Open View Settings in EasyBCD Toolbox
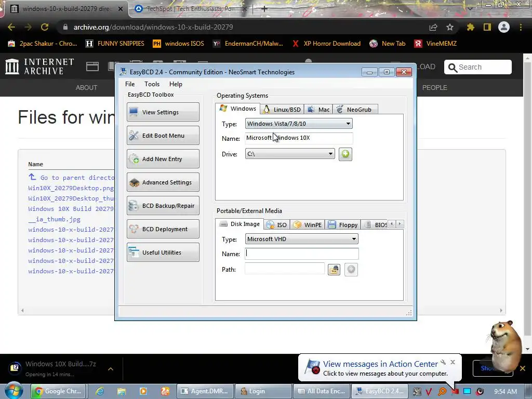This screenshot has width=532, height=399. point(163,112)
